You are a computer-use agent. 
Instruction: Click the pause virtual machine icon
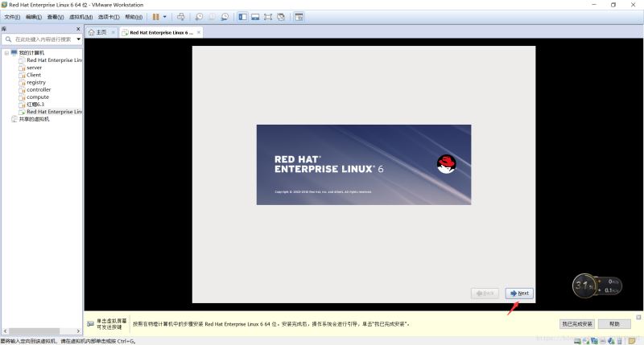click(156, 17)
